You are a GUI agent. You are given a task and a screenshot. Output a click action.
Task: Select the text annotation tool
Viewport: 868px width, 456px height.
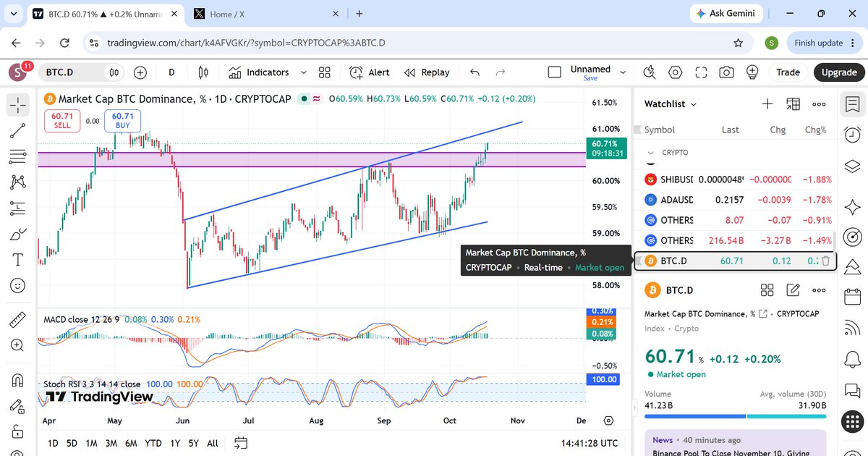(x=18, y=260)
